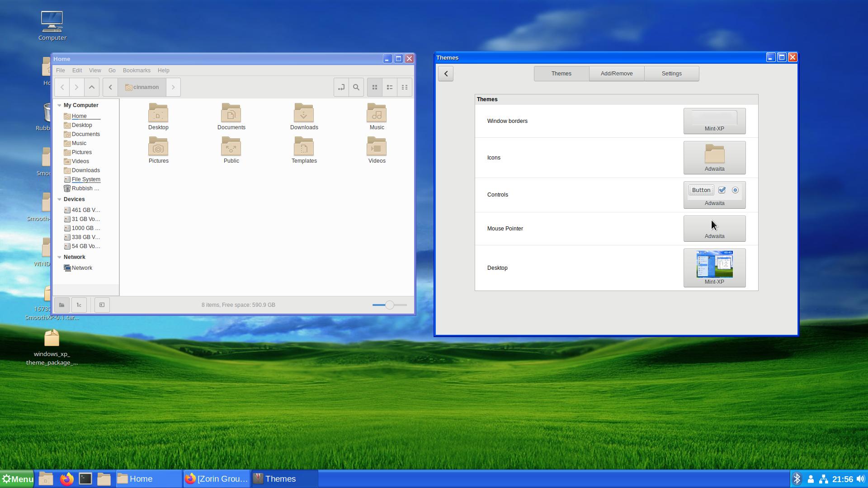This screenshot has width=868, height=488.
Task: Adjust the file manager zoom slider
Action: click(390, 305)
